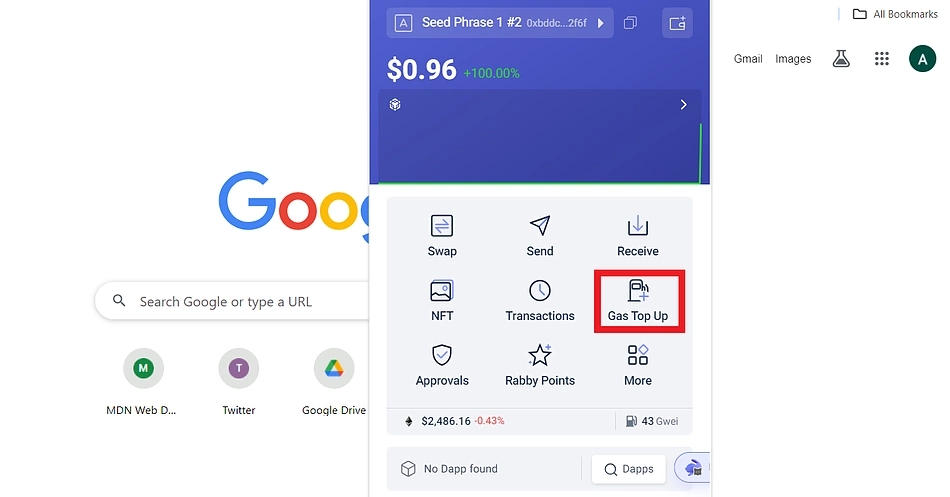This screenshot has width=950, height=497.
Task: Copy the wallet address
Action: click(x=630, y=23)
